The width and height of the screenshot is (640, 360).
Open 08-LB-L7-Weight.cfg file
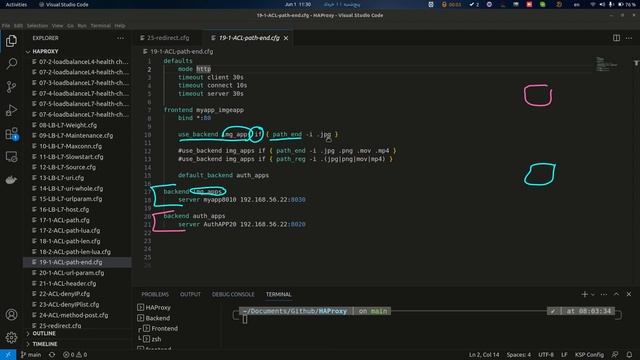pyautogui.click(x=68, y=125)
